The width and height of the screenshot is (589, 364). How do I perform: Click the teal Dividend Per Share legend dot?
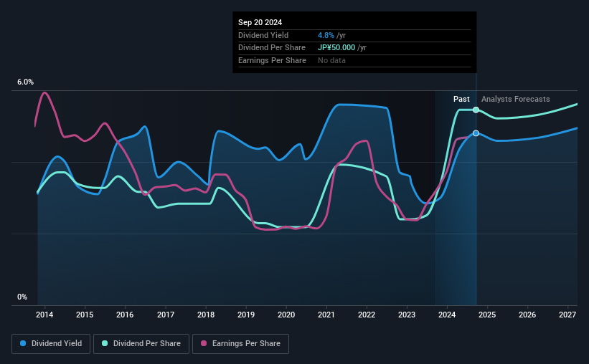pyautogui.click(x=105, y=343)
